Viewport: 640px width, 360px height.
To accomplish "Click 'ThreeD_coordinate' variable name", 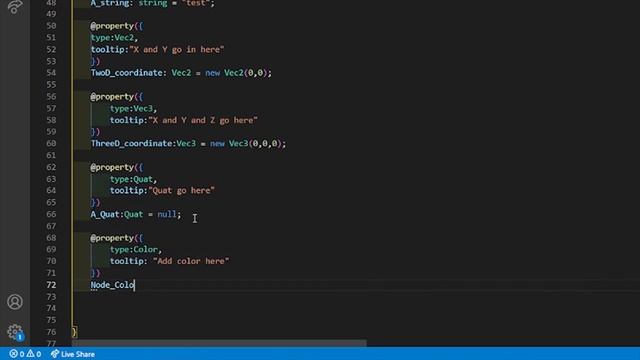I will [x=131, y=143].
